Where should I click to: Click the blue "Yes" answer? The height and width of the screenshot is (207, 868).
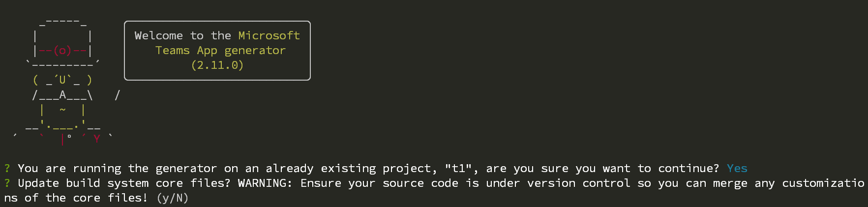click(737, 169)
